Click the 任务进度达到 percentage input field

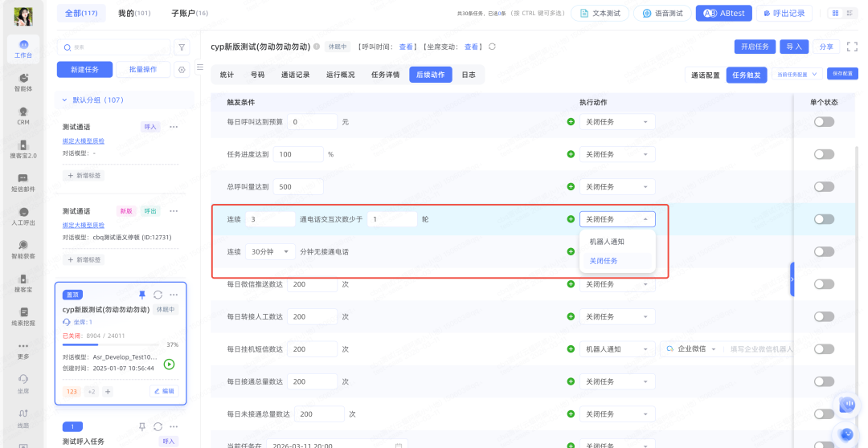[298, 154]
